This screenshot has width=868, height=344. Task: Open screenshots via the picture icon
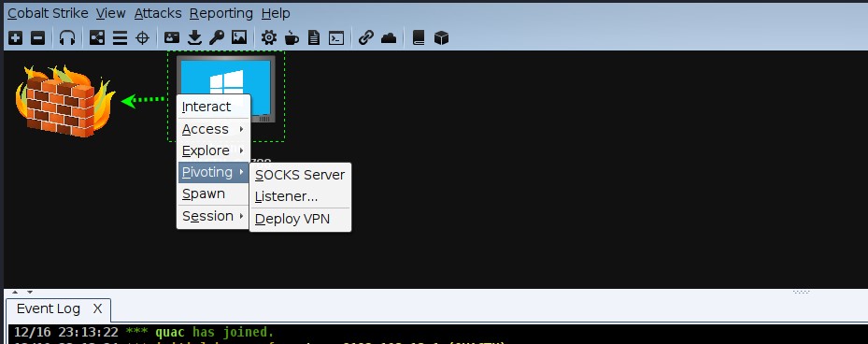[239, 37]
